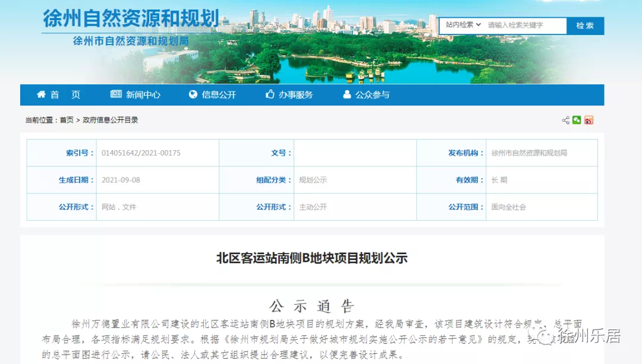Click the person icon beside 公众参与
The image size is (642, 364).
click(x=347, y=94)
